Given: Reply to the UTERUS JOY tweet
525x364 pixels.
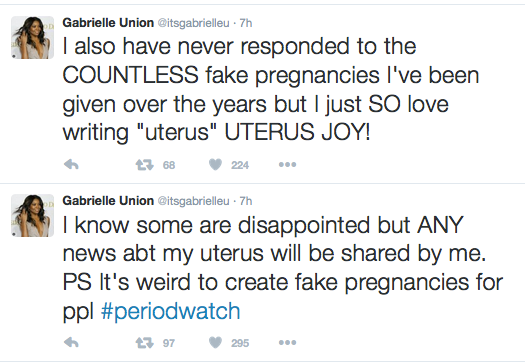Looking at the screenshot, I should [71, 164].
